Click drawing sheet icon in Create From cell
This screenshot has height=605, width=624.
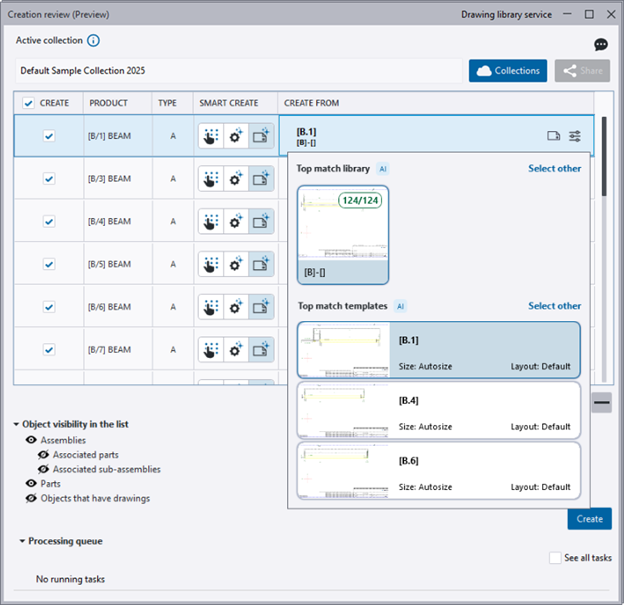(x=554, y=136)
